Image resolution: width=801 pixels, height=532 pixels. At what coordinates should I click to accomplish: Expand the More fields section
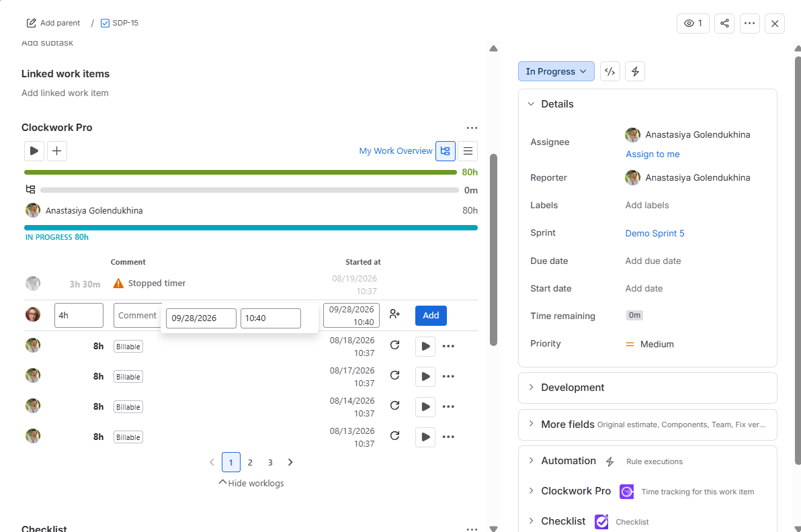[532, 425]
